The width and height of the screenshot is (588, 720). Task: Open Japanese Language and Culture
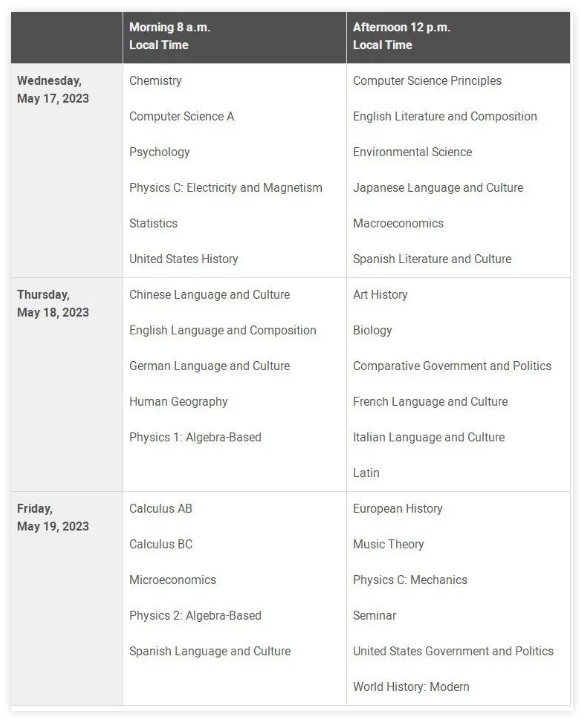[x=438, y=188]
